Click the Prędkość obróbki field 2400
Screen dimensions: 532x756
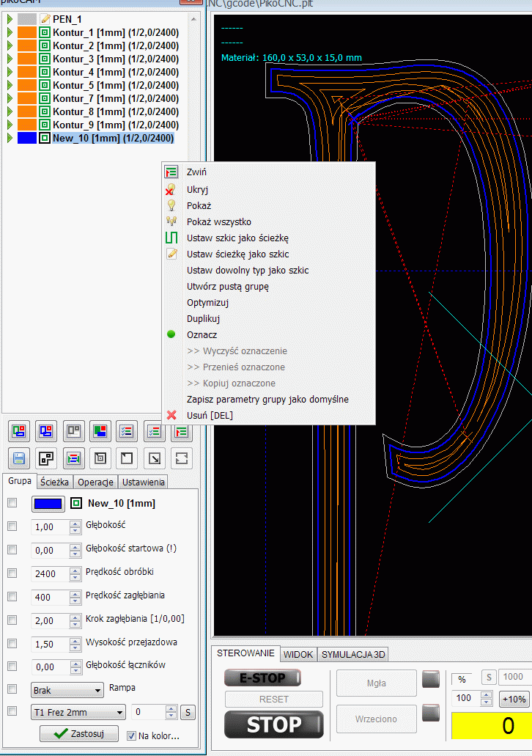click(x=51, y=573)
